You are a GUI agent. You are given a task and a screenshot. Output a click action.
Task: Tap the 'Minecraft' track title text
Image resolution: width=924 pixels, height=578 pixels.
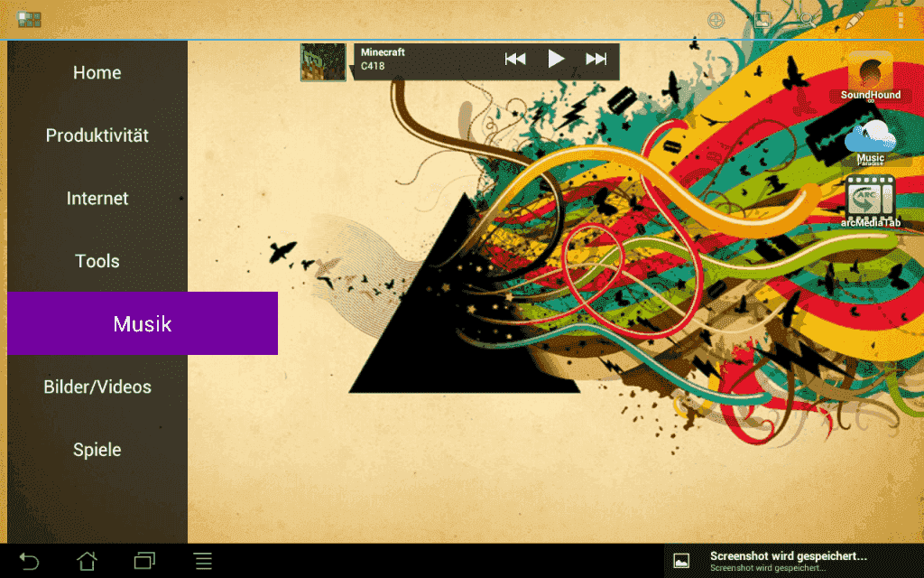[383, 51]
